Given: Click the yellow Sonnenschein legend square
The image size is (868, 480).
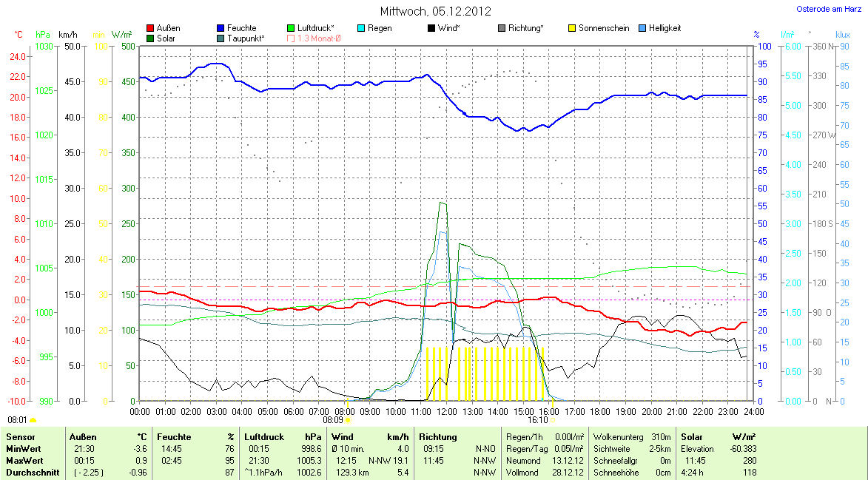Looking at the screenshot, I should click(572, 28).
